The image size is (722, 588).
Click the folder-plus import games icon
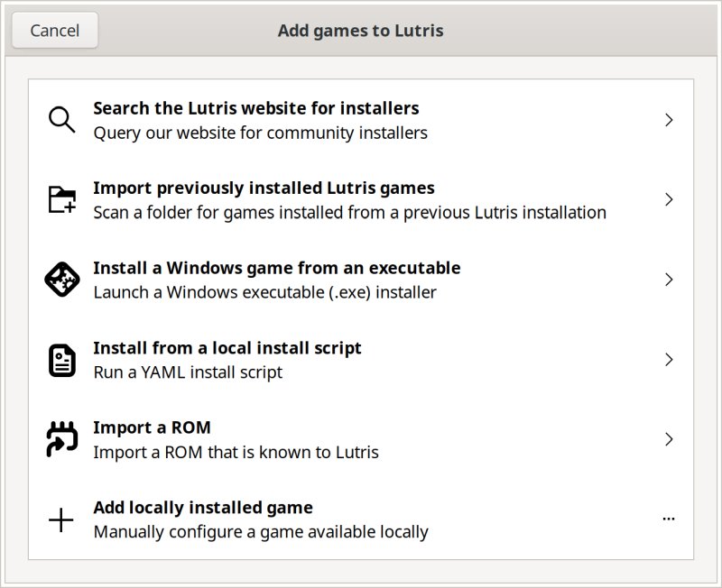click(x=61, y=199)
